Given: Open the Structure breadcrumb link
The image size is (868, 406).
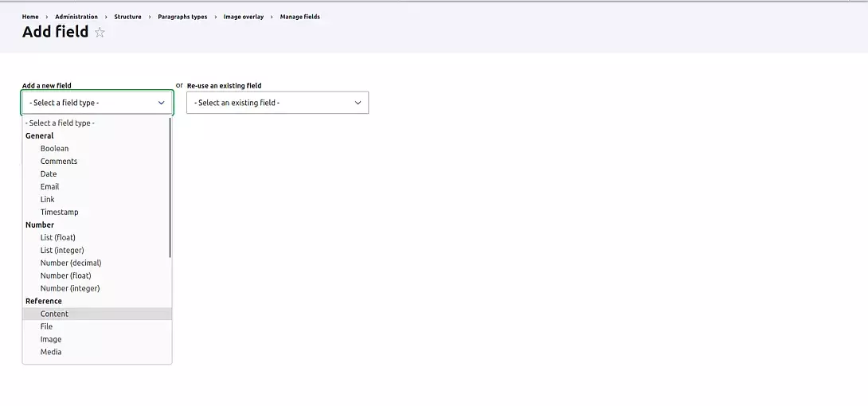Looking at the screenshot, I should point(127,17).
